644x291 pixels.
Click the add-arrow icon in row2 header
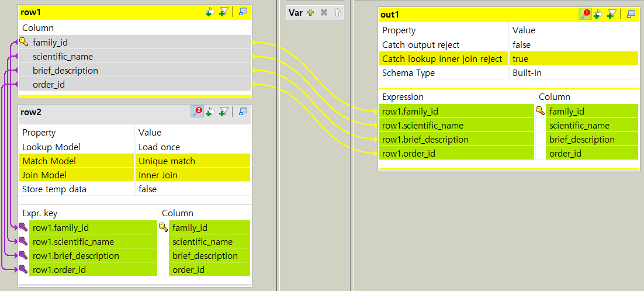coord(210,112)
